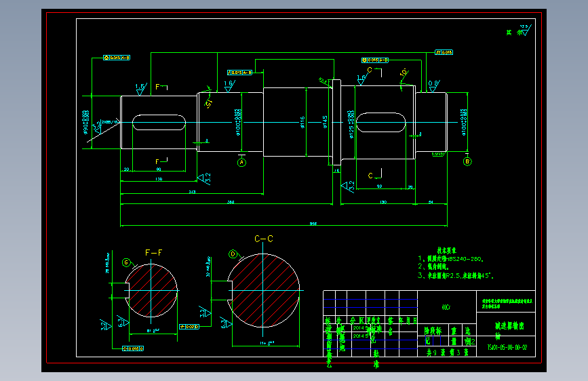Screen dimensions: 588x381
Task: Pick the 350 length dimension text
Action: [231, 202]
